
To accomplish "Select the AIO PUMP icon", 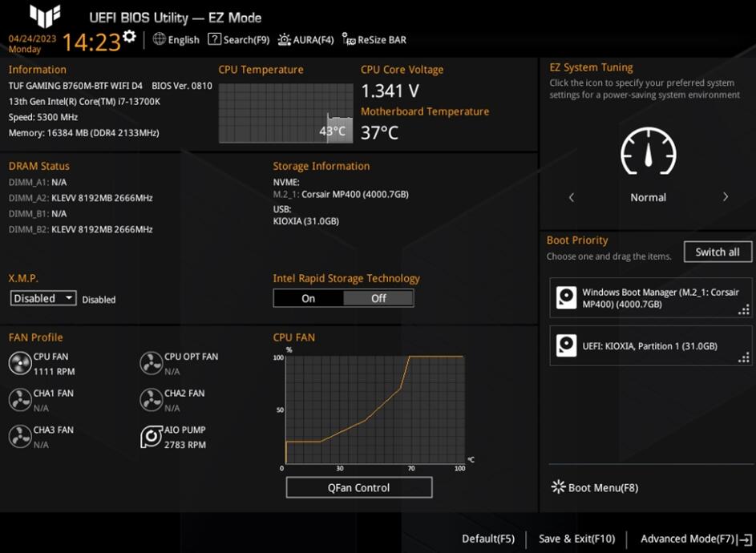I will pyautogui.click(x=150, y=436).
